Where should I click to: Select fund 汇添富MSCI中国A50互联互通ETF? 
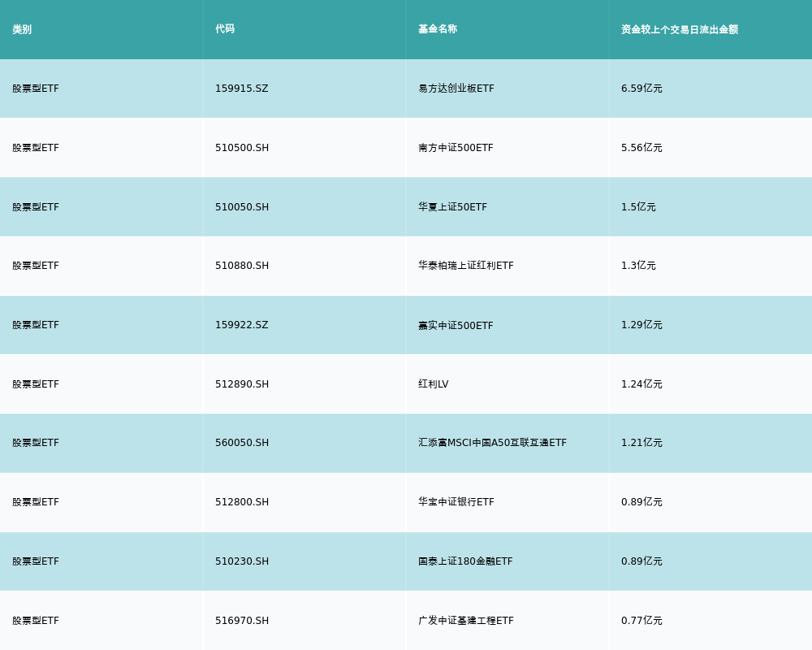(x=493, y=443)
